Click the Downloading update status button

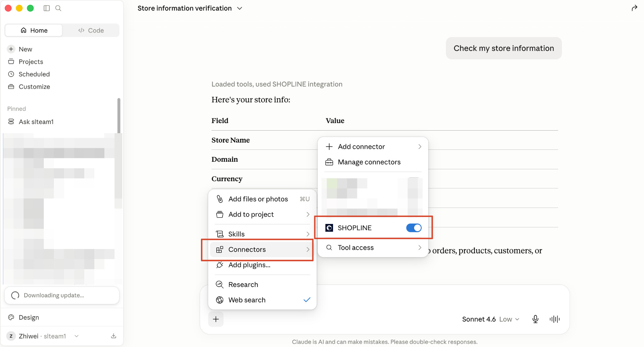62,295
